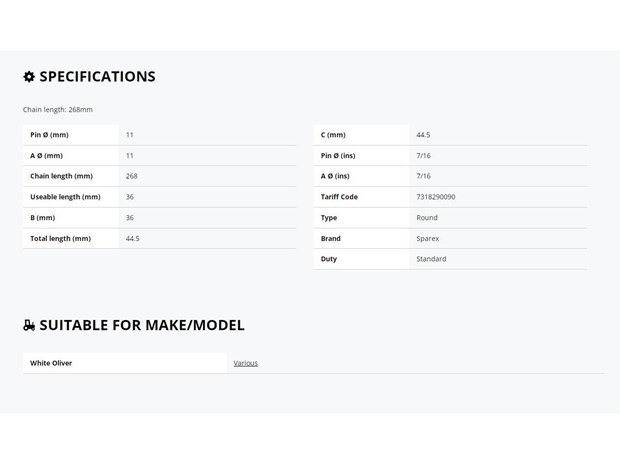Select the C (mm) value 44.5
Viewport: 620px width, 465px height.
[423, 135]
